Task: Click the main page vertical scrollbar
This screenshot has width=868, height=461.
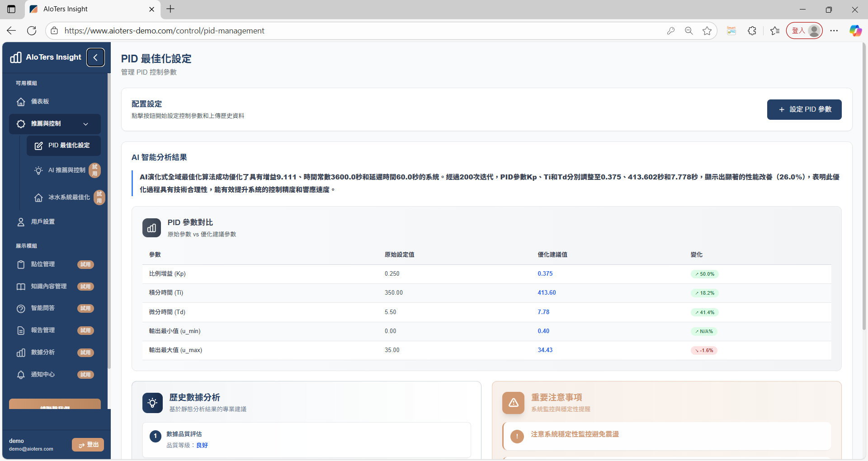Action: [864, 181]
